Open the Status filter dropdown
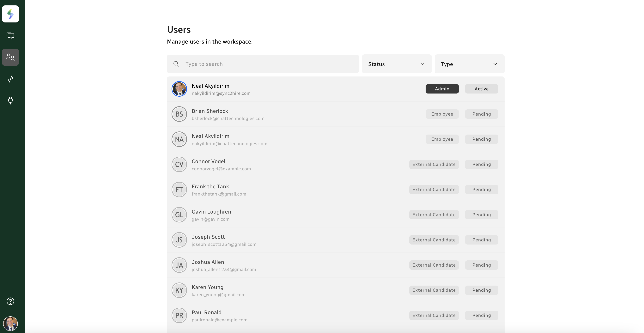This screenshot has width=644, height=333. 397,64
